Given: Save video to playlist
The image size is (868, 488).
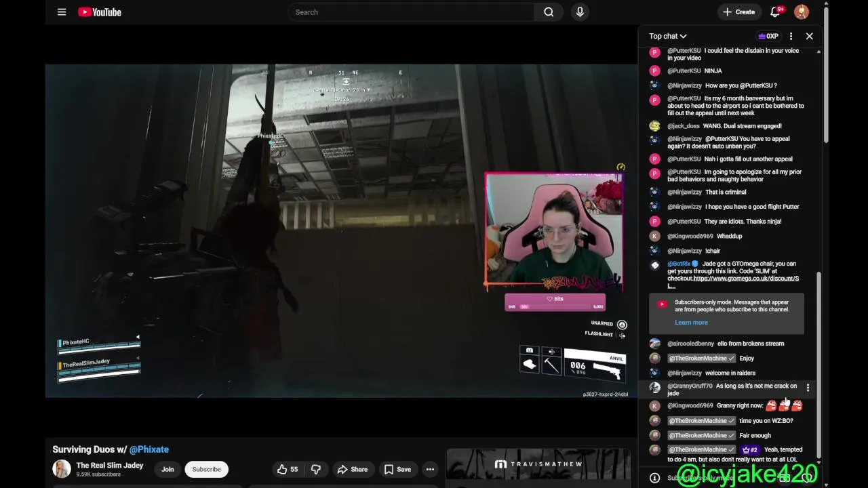Looking at the screenshot, I should coord(397,469).
